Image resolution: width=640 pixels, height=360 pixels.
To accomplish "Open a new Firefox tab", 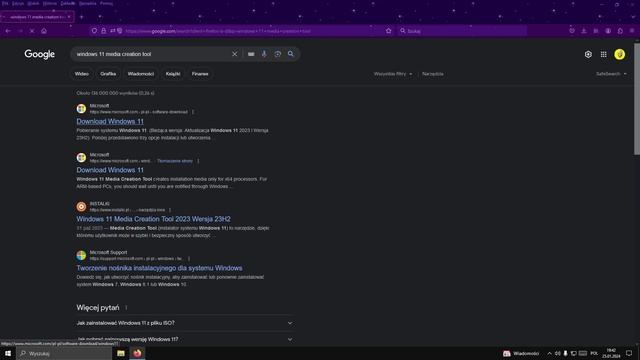I will (81, 17).
